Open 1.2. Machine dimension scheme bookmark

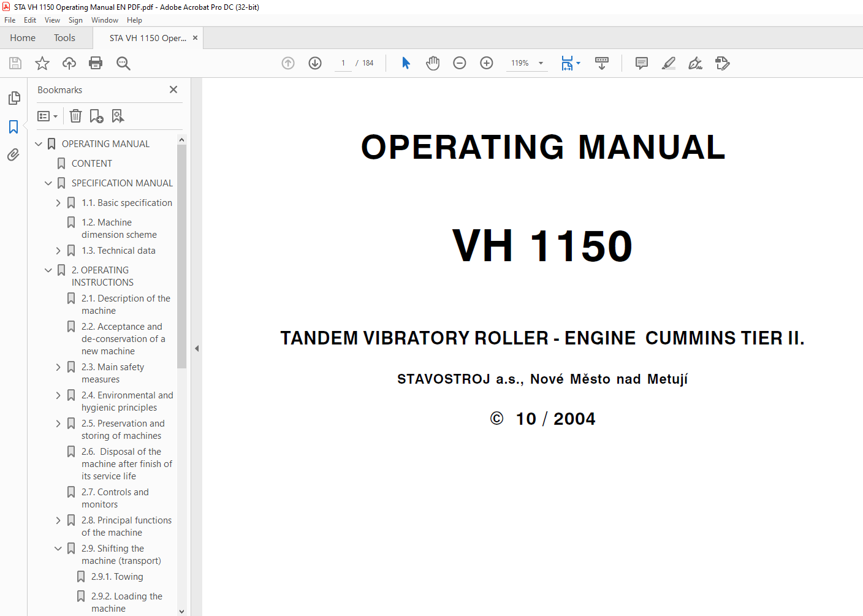click(119, 229)
